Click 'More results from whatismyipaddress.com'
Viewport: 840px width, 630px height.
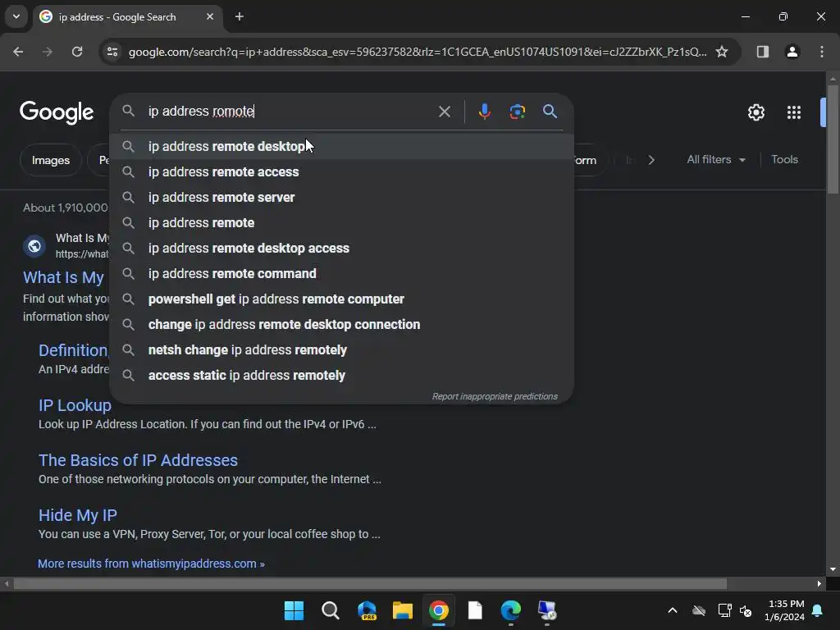[x=151, y=564]
